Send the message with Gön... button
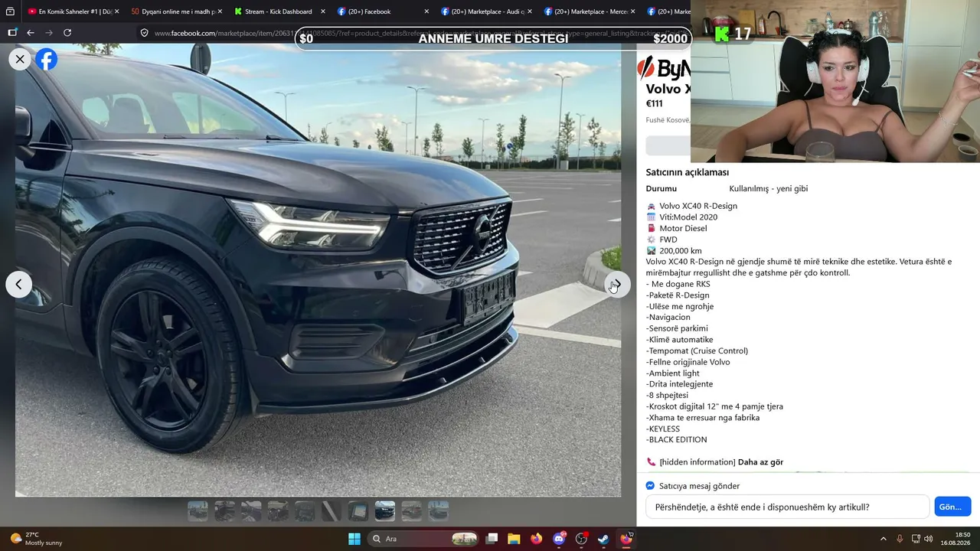The height and width of the screenshot is (551, 980). (952, 507)
